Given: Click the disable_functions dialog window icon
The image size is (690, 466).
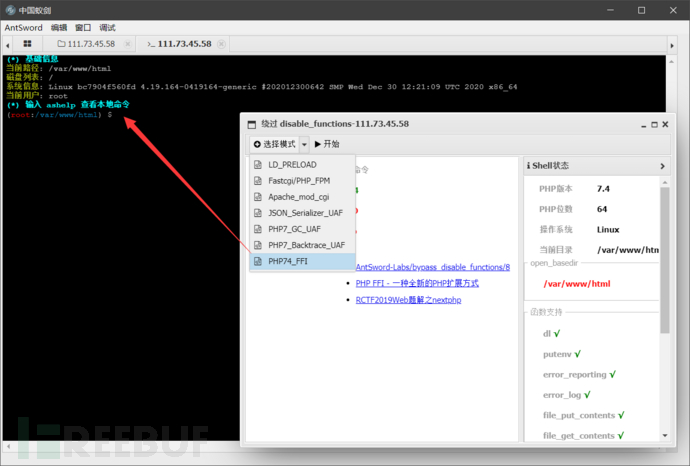Looking at the screenshot, I should pos(252,125).
